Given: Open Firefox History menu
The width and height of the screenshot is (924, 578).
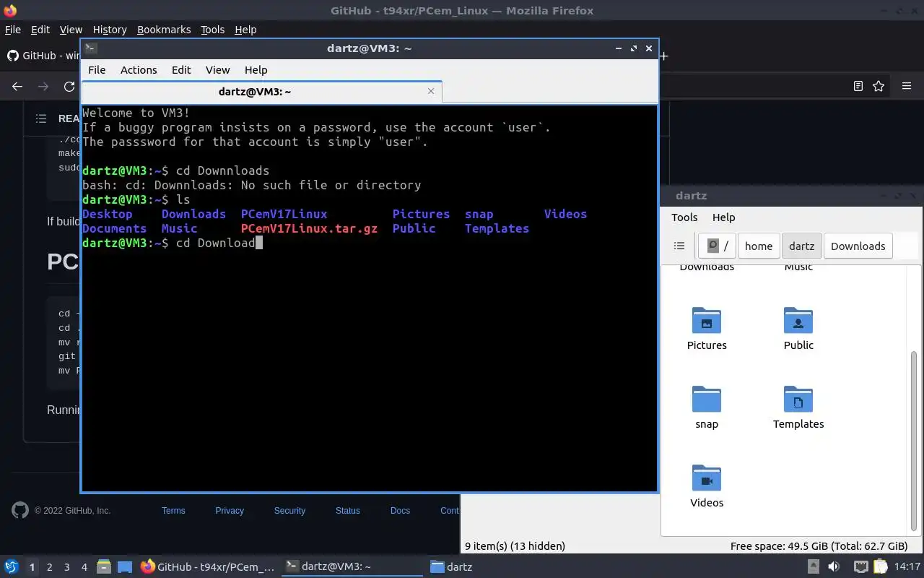Looking at the screenshot, I should point(110,30).
